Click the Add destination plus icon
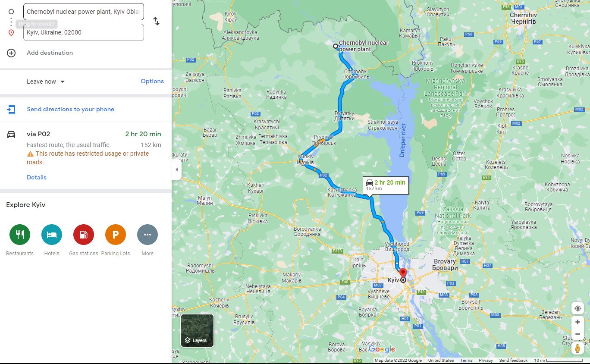 pyautogui.click(x=11, y=53)
